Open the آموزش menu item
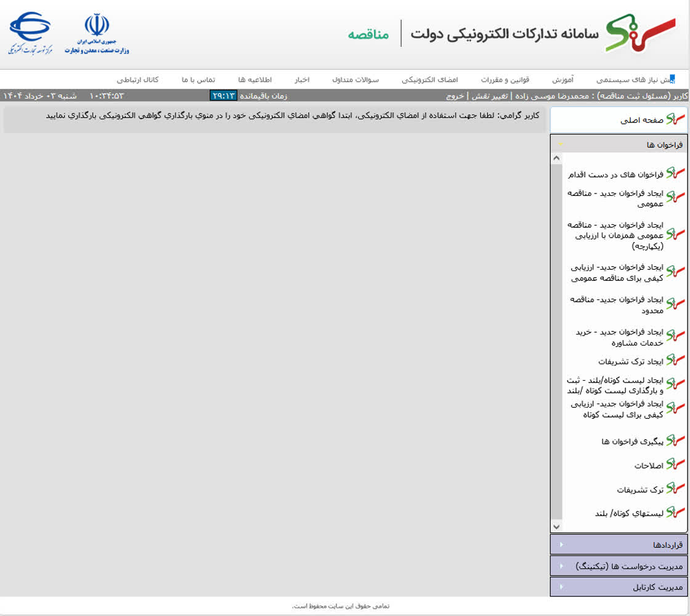Image resolution: width=690 pixels, height=616 pixels. pos(563,79)
